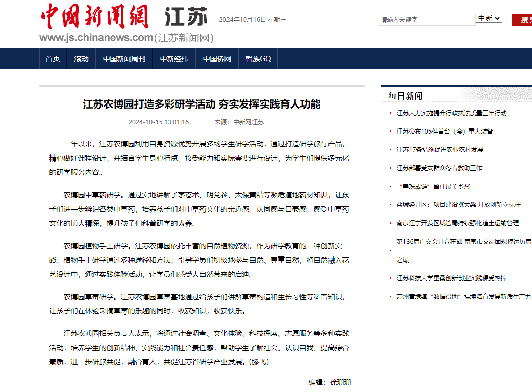Go to 首页 in navigation bar
This screenshot has width=532, height=392.
(x=53, y=59)
